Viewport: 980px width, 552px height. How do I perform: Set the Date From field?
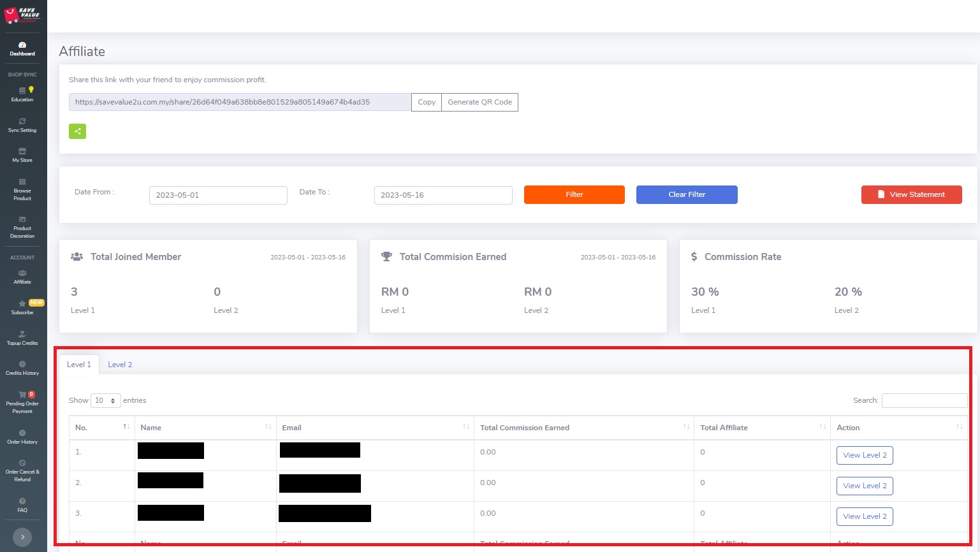point(218,195)
